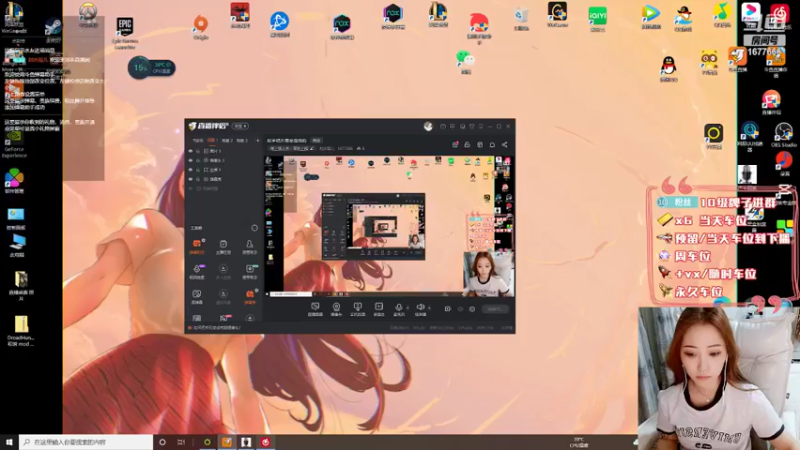This screenshot has height=450, width=800.
Task: Open the dark hexagon Nox emulator icon
Action: (341, 27)
